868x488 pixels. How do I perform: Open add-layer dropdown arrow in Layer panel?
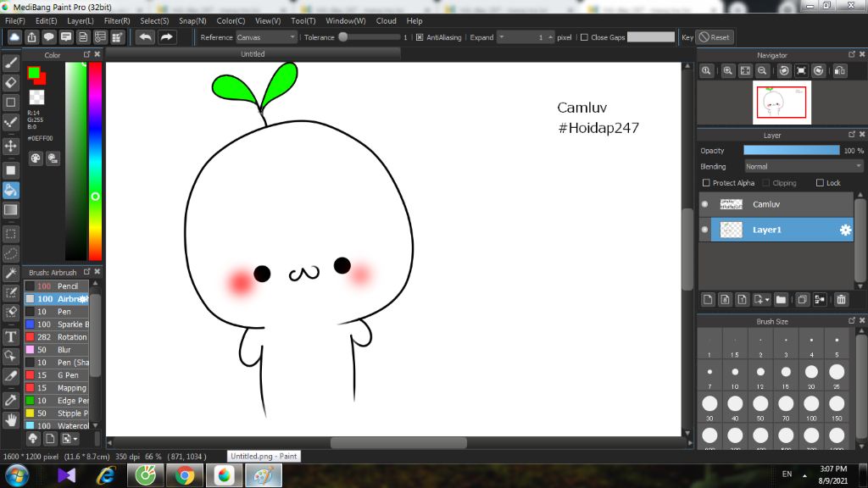[766, 300]
